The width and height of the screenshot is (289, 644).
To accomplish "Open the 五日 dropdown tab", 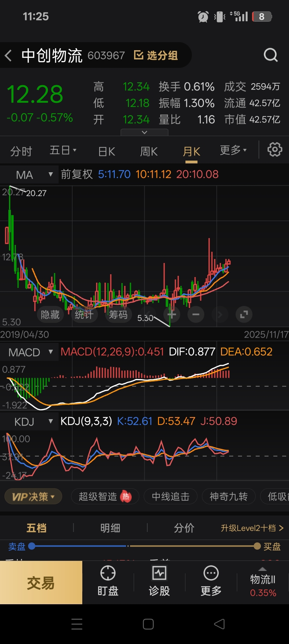I will [x=63, y=151].
